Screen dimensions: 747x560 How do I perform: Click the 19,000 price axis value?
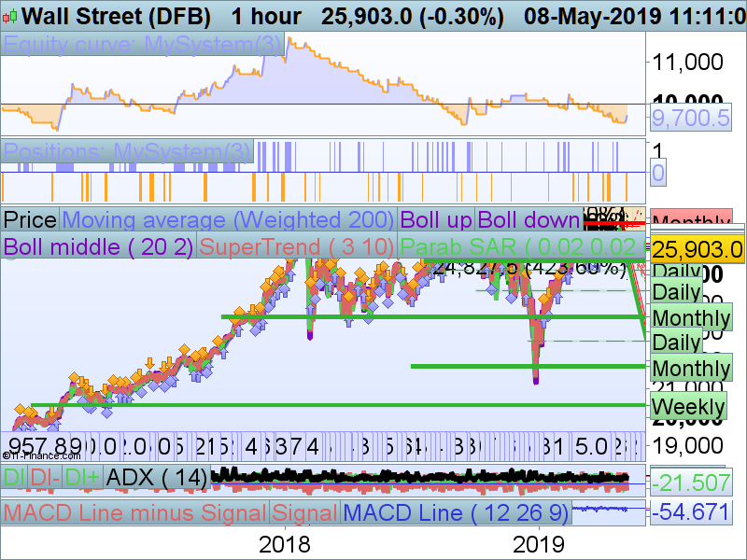tap(687, 446)
